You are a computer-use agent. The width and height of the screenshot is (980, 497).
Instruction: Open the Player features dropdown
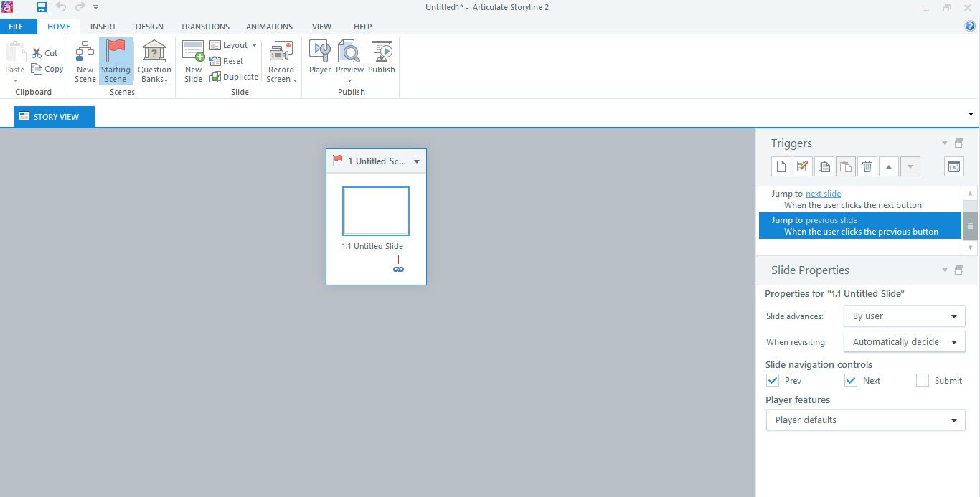864,420
